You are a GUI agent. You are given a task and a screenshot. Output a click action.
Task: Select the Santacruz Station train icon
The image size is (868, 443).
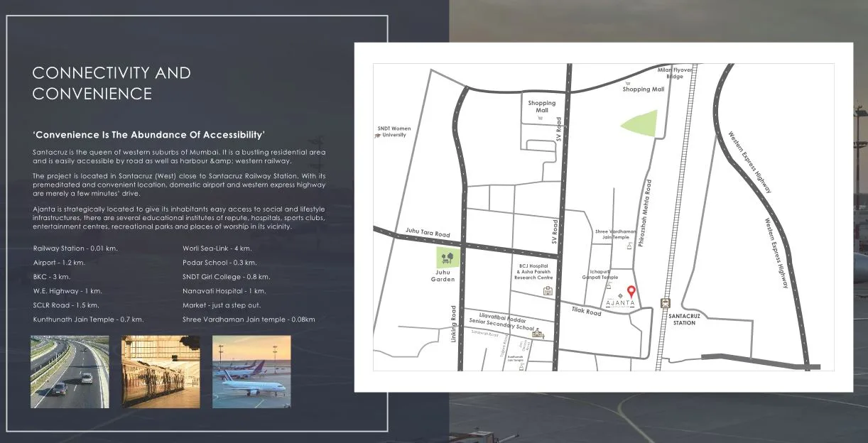pyautogui.click(x=664, y=303)
